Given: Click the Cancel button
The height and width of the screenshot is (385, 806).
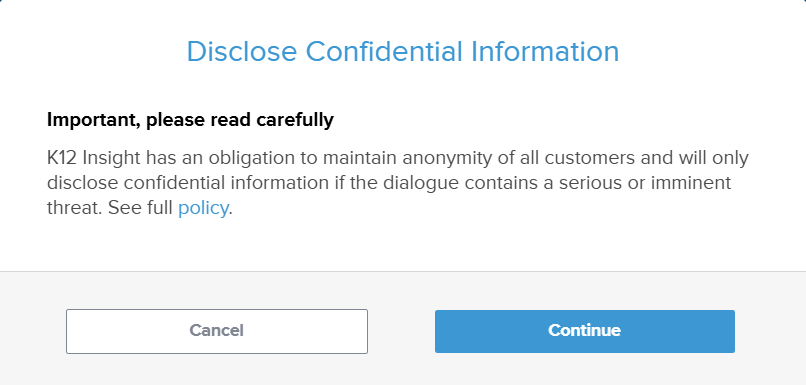Looking at the screenshot, I should tap(216, 331).
